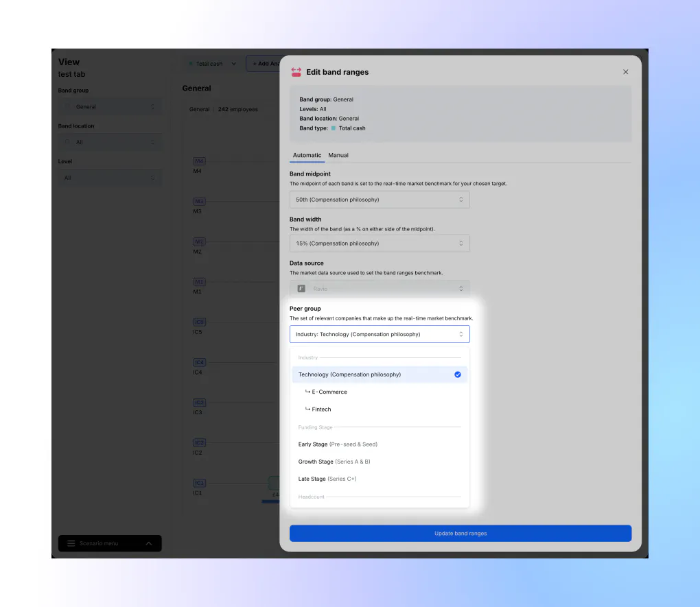Switch to the Automatic tab
This screenshot has width=700, height=607.
click(x=307, y=155)
